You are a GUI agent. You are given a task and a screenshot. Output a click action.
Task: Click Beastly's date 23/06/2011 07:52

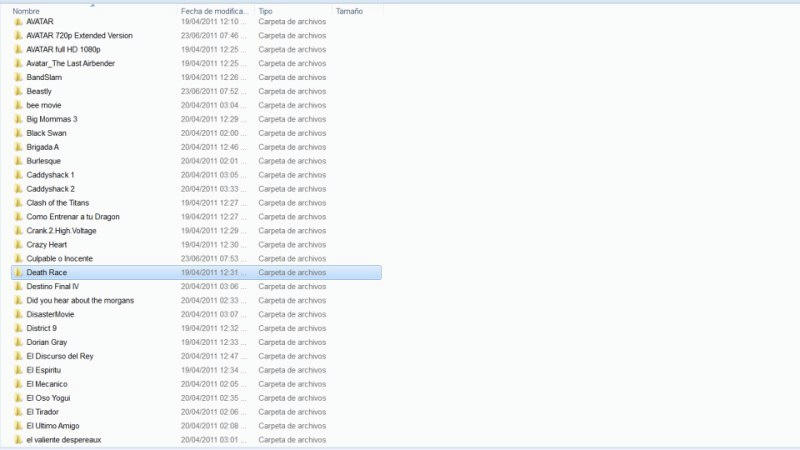click(213, 91)
